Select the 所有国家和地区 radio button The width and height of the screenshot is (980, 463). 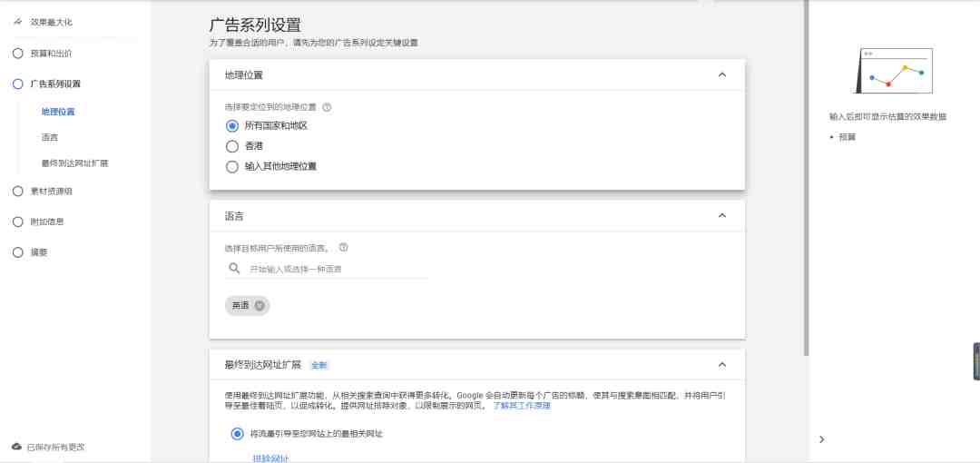[232, 126]
